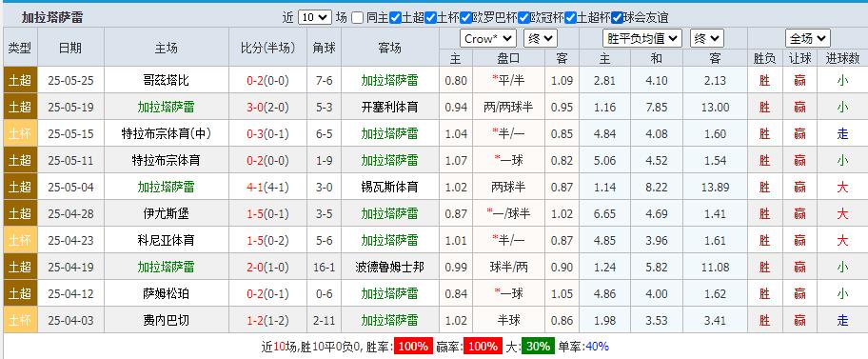This screenshot has height=359, width=868.
Task: Open home team 贵内巴切 link
Action: (x=166, y=320)
